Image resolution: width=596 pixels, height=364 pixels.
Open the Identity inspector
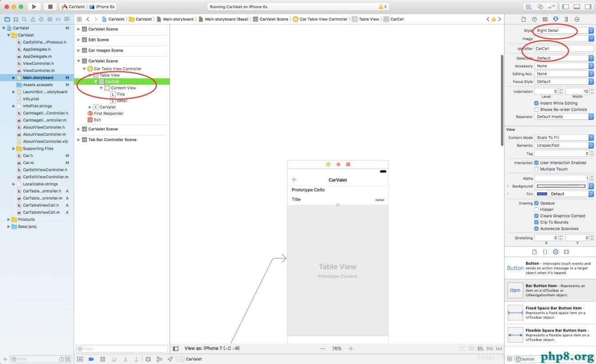(545, 20)
